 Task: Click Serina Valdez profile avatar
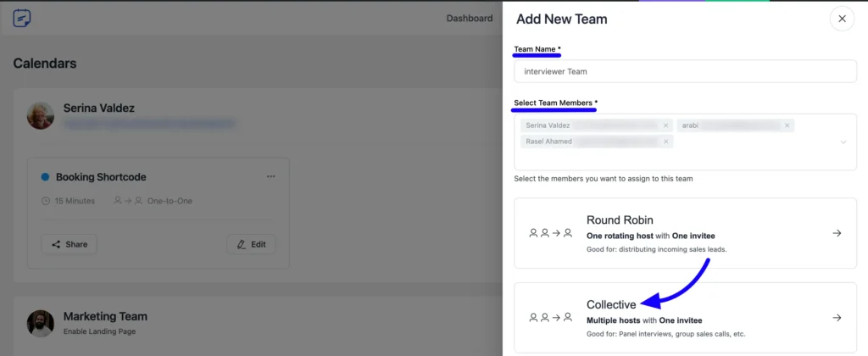pyautogui.click(x=40, y=116)
